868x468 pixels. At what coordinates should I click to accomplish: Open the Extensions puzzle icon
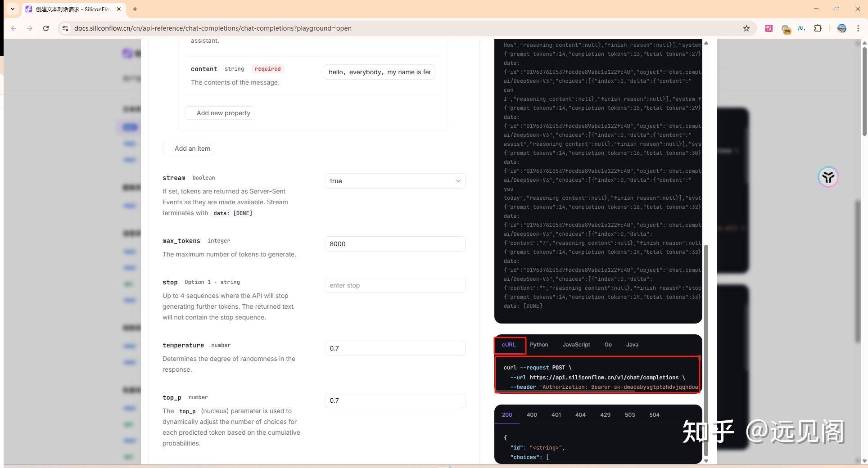click(818, 28)
